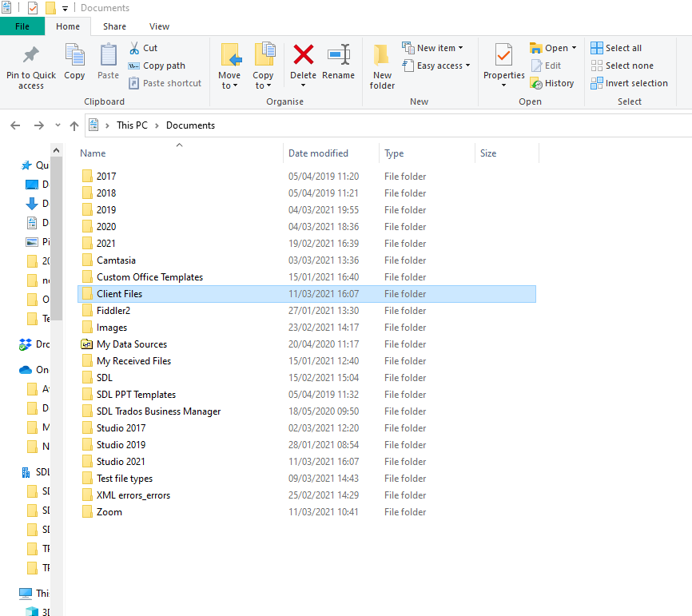Click the Pin to Quick access icon
This screenshot has width=692, height=616.
coord(31,56)
